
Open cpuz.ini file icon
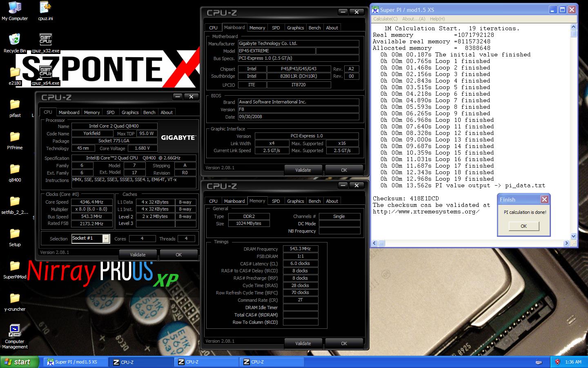[45, 11]
